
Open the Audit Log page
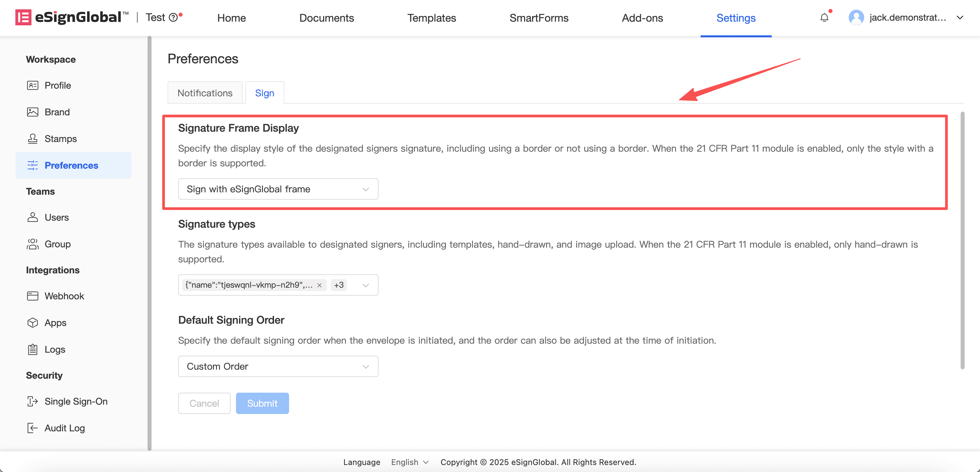point(64,428)
